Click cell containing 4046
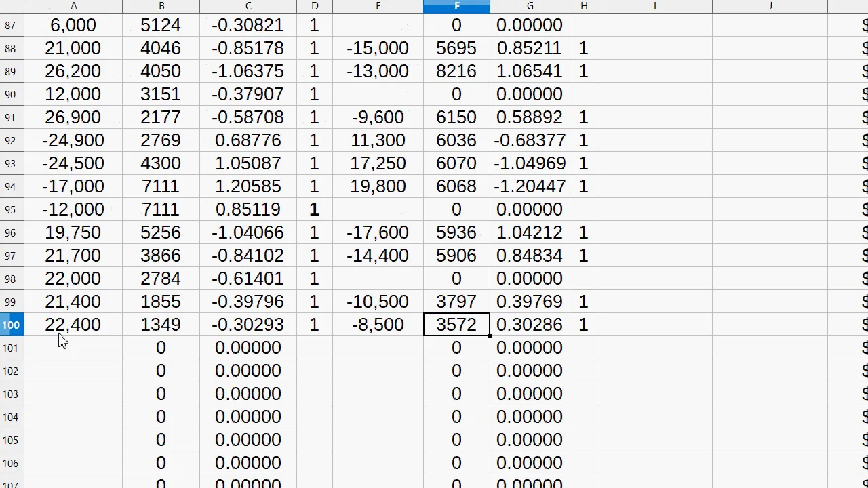 point(161,48)
